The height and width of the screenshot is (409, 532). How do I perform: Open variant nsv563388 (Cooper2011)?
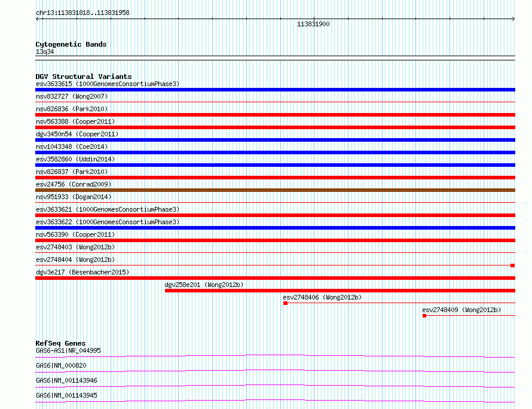75,121
